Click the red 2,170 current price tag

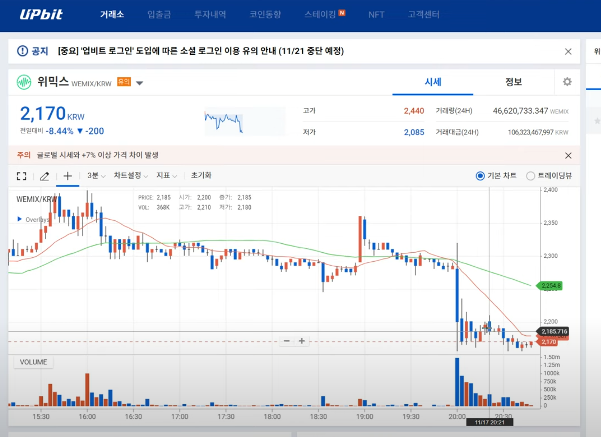[549, 342]
